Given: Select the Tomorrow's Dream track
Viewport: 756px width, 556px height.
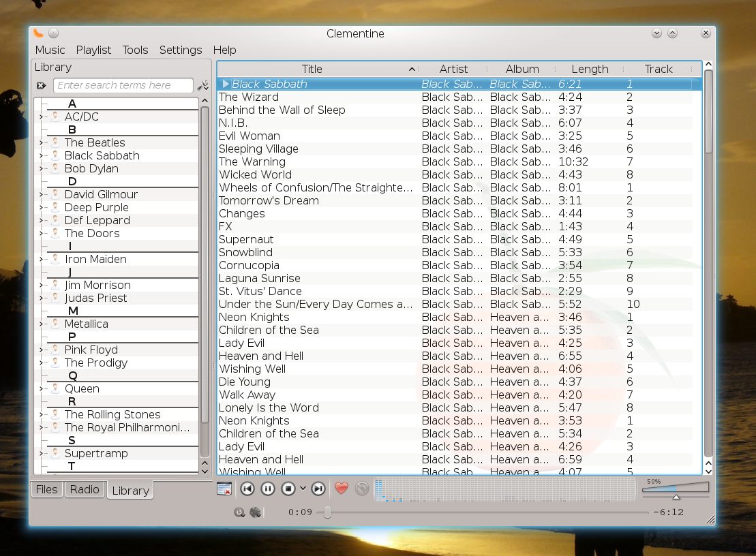Looking at the screenshot, I should [455, 201].
